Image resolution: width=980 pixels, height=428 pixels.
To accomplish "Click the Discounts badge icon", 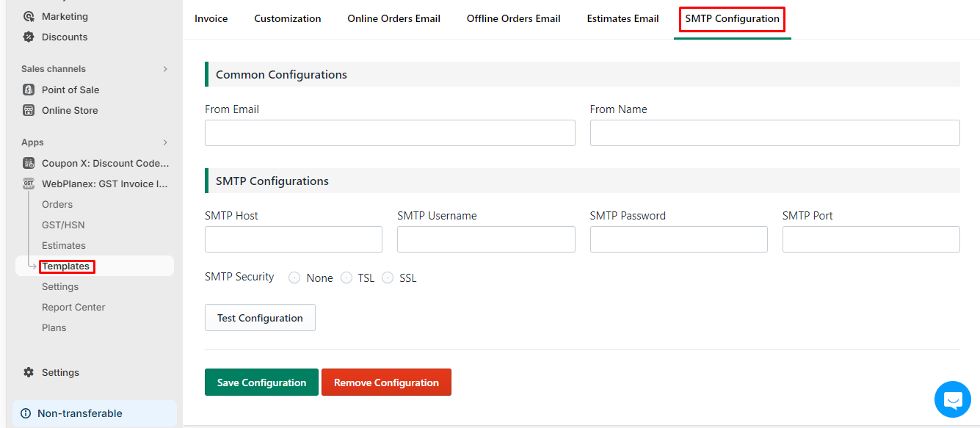I will coord(29,37).
